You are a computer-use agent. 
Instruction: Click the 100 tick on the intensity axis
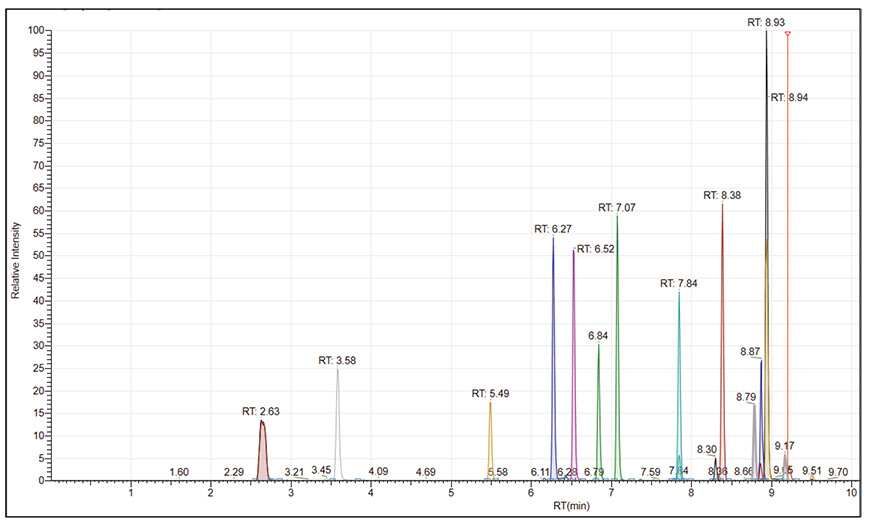point(37,30)
